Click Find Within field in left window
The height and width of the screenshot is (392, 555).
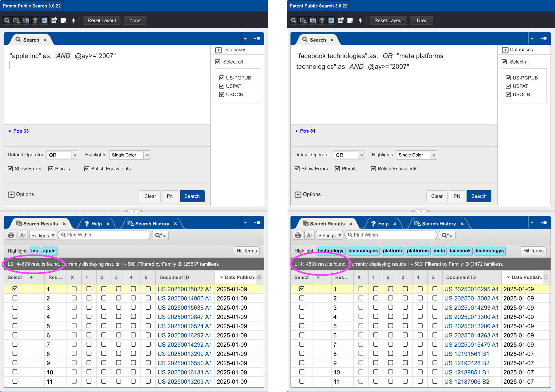click(x=104, y=235)
